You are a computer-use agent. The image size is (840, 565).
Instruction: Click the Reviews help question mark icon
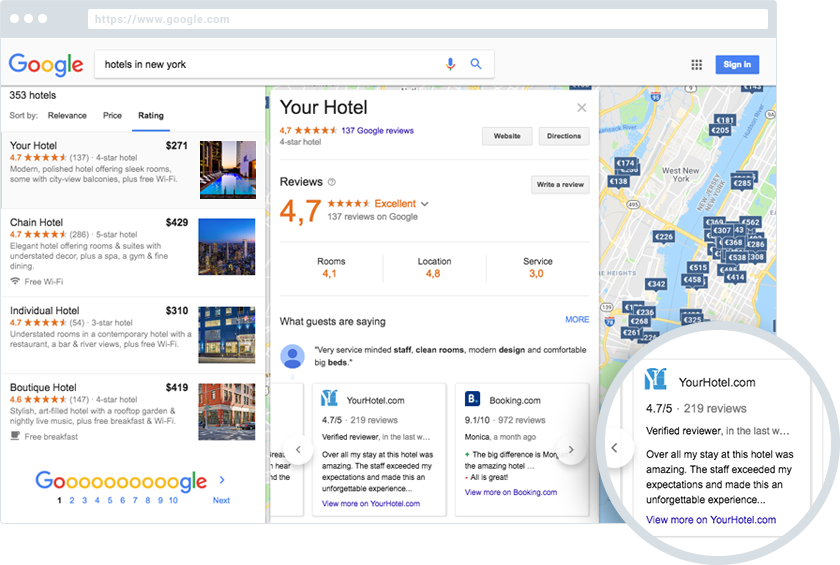coord(332,182)
